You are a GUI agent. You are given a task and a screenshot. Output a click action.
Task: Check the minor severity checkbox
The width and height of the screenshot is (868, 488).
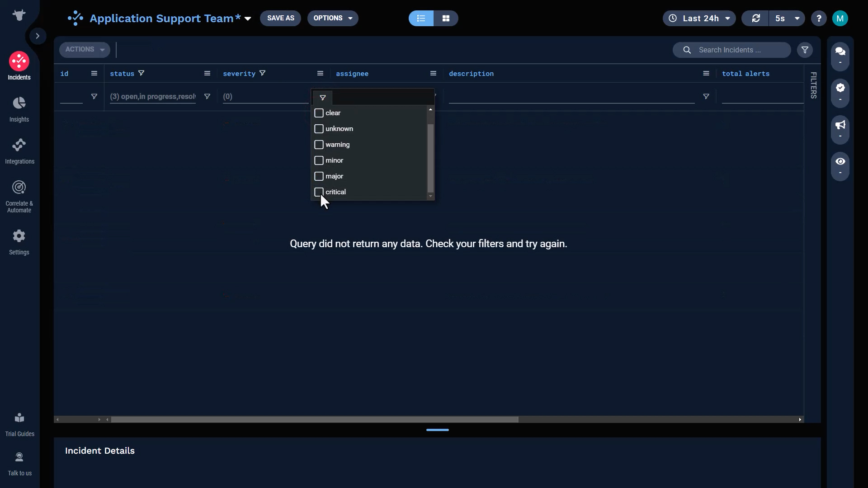tap(319, 160)
